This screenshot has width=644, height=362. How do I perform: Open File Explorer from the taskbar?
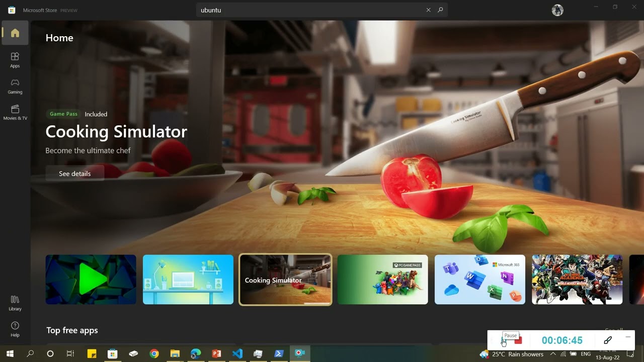[175, 354]
